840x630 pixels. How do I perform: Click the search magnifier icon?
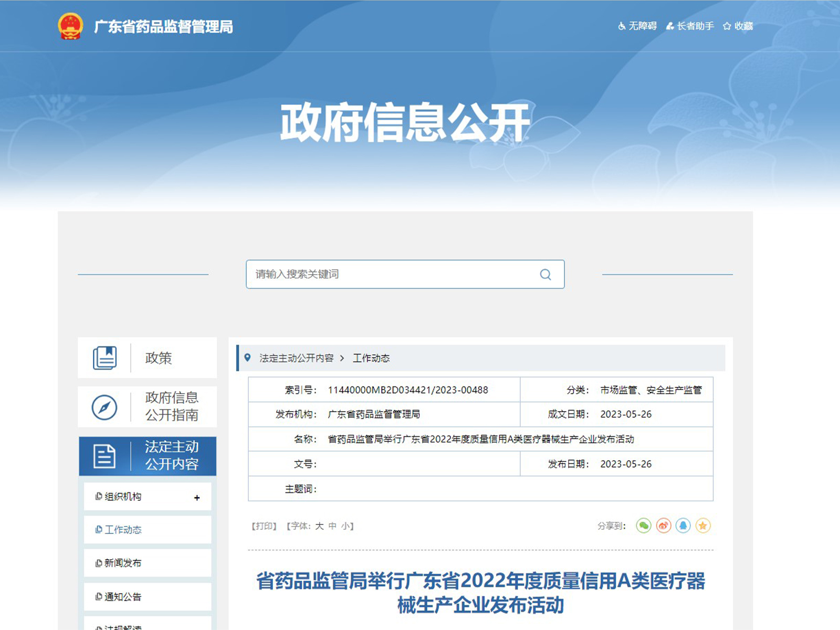click(545, 275)
